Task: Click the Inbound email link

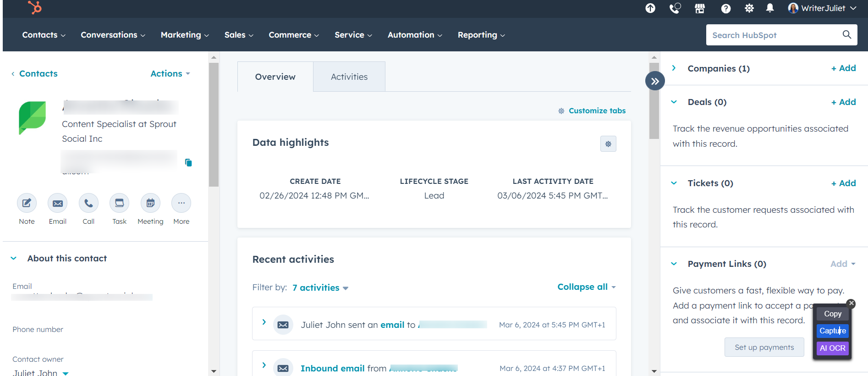Action: [x=333, y=368]
